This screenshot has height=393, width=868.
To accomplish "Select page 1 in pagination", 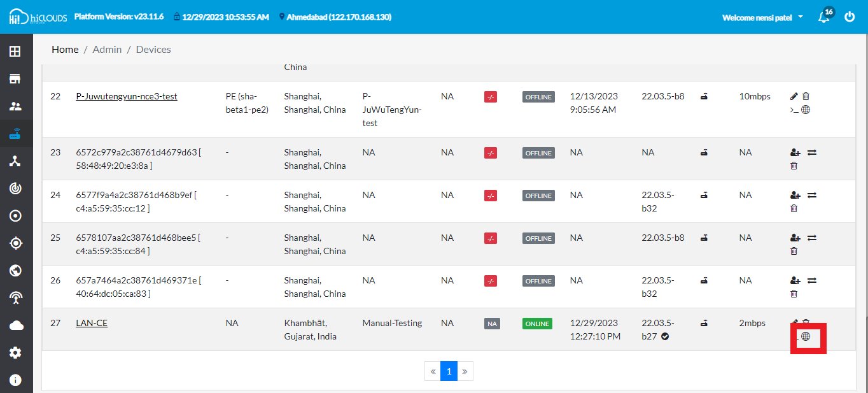I will [x=449, y=371].
